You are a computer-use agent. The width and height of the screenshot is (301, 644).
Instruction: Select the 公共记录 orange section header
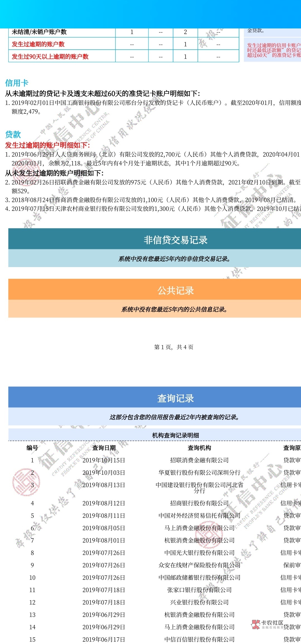click(x=176, y=290)
